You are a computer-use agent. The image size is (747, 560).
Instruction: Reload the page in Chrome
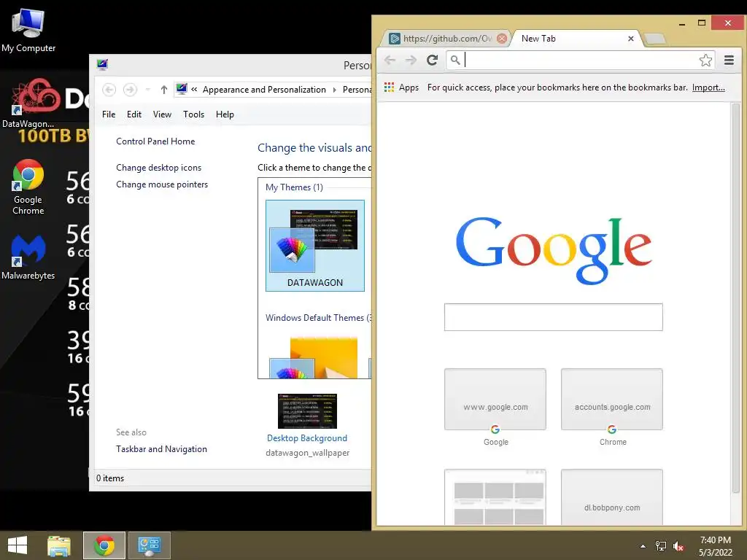(432, 60)
